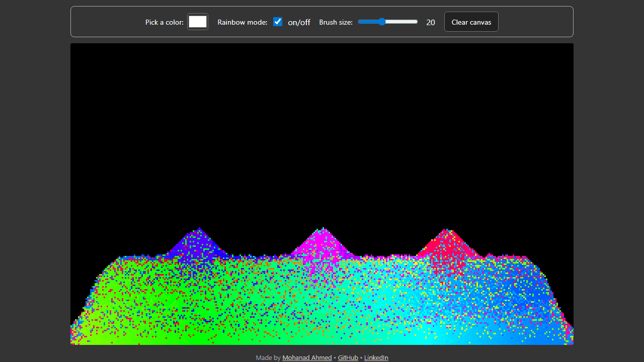Click the brush size value 20
644x362 pixels.
point(431,22)
